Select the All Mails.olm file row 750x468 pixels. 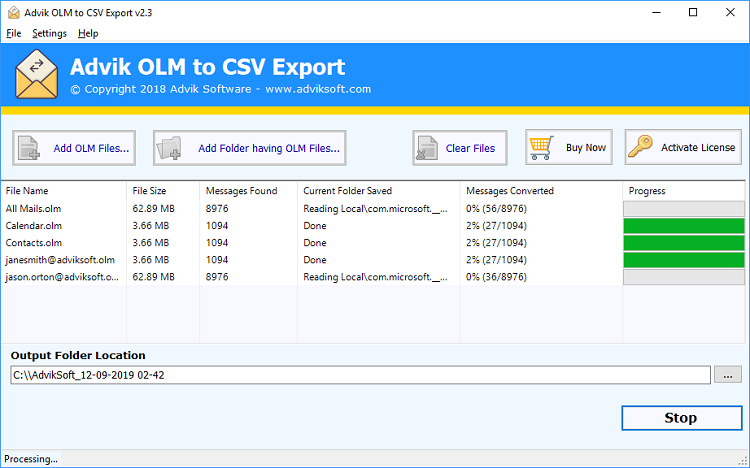pyautogui.click(x=373, y=209)
